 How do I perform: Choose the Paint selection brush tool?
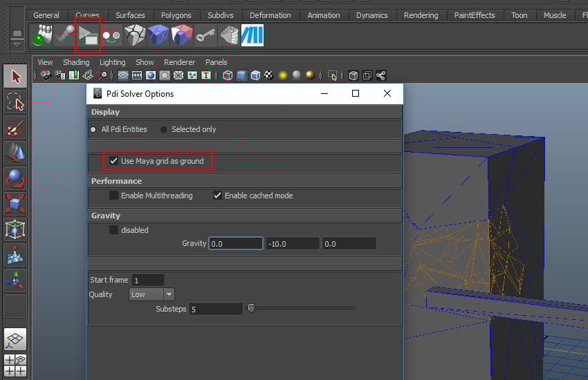point(15,128)
